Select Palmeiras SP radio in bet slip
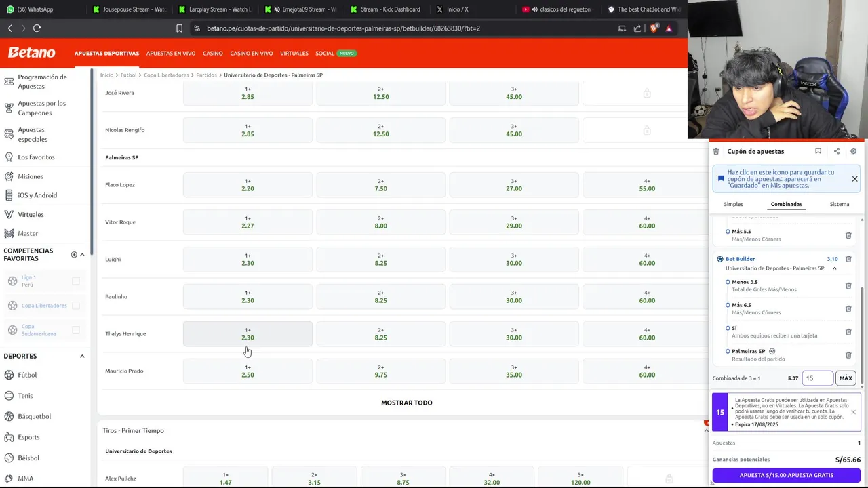Viewport: 868px width, 488px height. [728, 352]
